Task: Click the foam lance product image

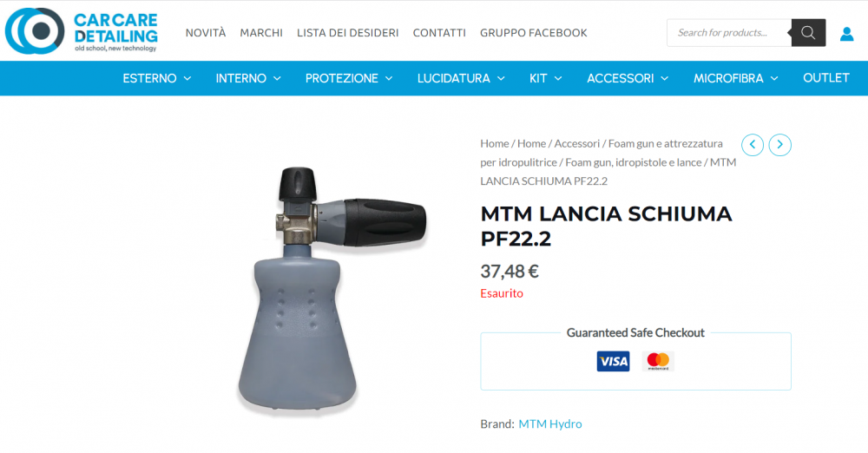Action: coord(332,289)
